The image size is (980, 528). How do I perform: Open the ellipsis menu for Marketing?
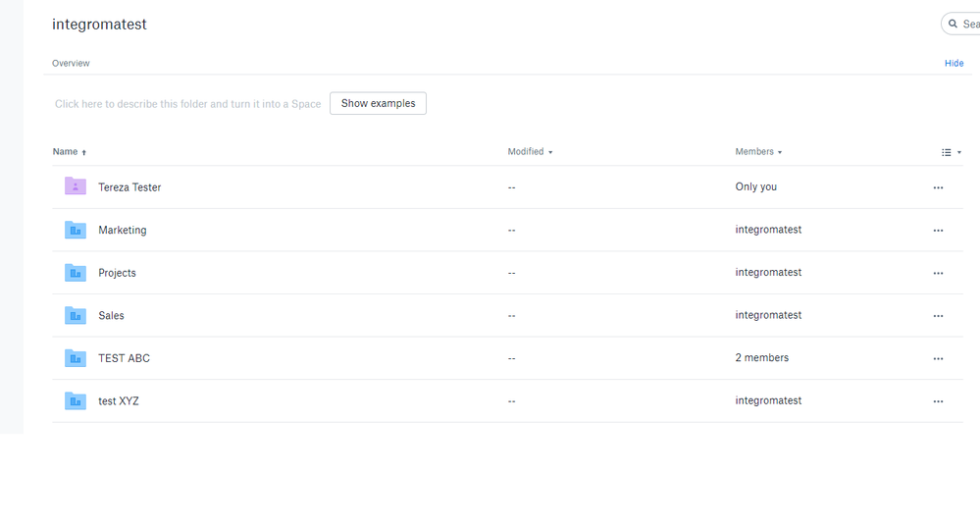pos(938,231)
